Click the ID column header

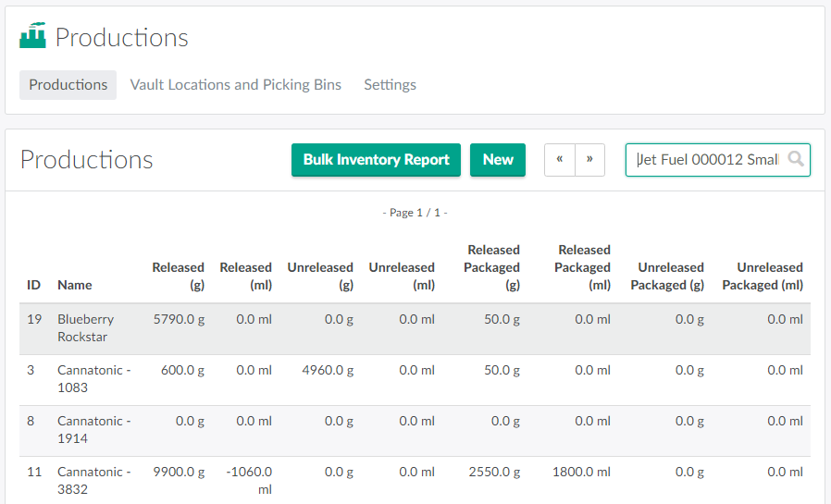click(33, 285)
